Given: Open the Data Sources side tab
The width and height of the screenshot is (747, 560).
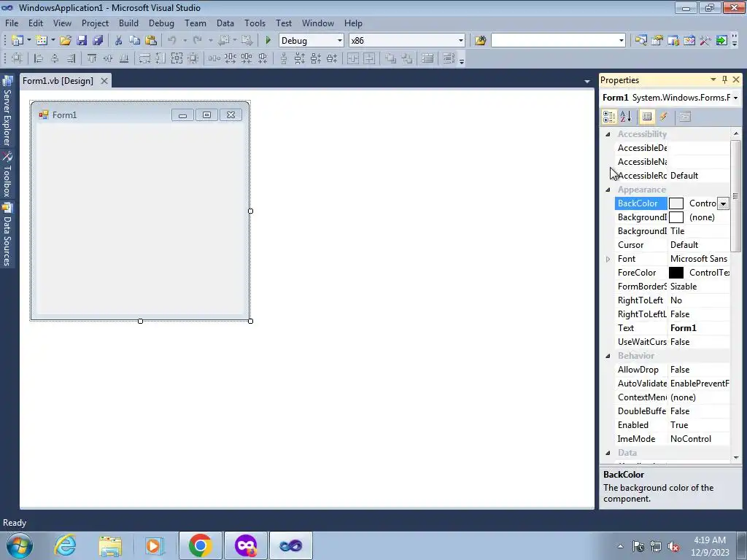Looking at the screenshot, I should tap(7, 236).
